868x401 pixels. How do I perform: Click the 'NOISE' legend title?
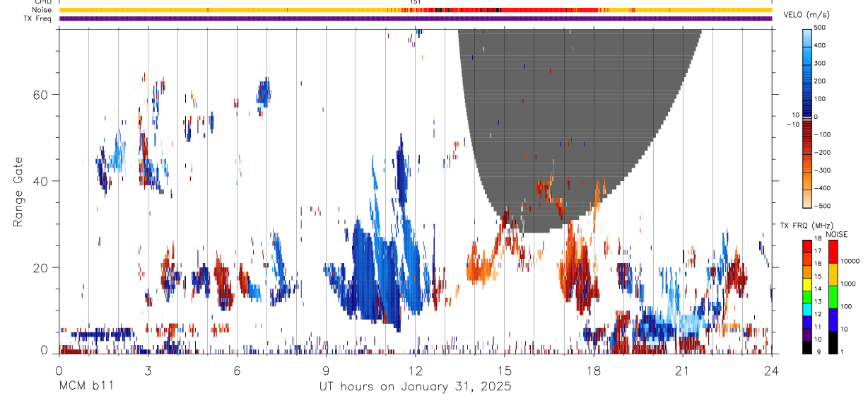835,234
